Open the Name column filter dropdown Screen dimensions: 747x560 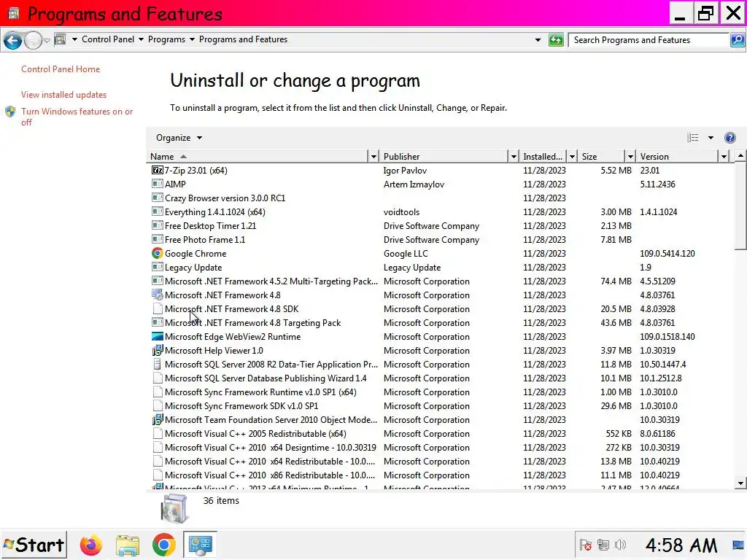point(373,156)
